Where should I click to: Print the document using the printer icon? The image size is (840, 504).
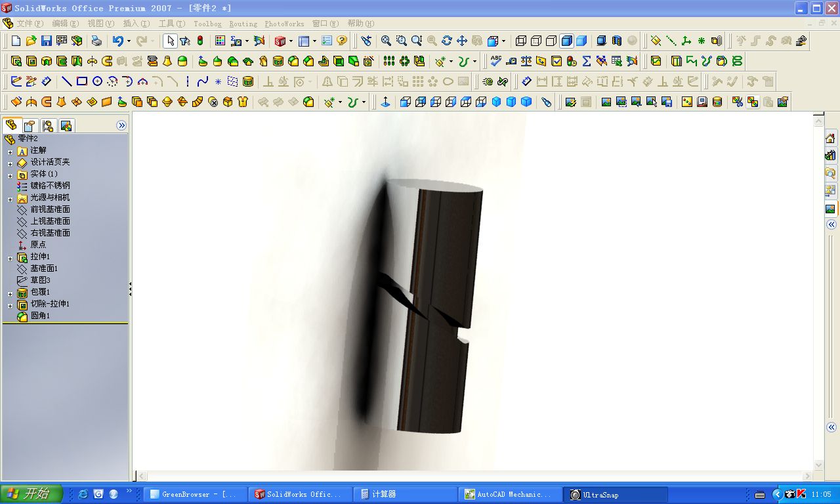pyautogui.click(x=97, y=41)
